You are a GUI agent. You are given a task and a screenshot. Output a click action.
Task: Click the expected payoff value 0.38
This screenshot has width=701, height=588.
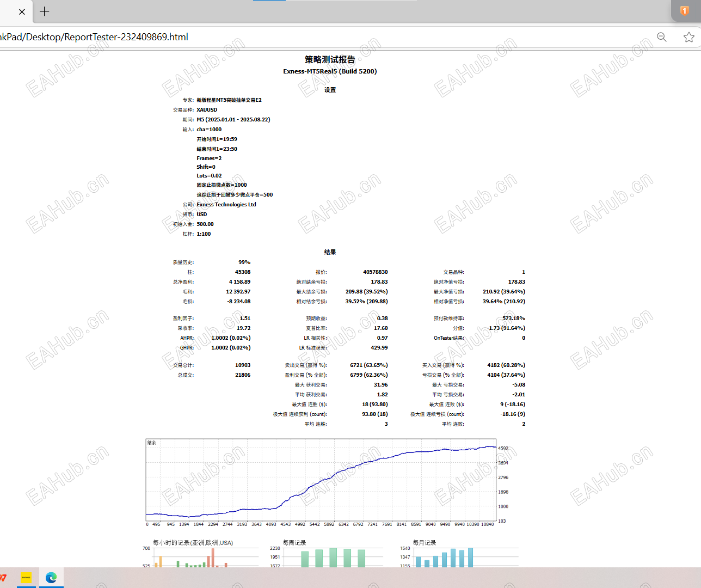pyautogui.click(x=383, y=318)
